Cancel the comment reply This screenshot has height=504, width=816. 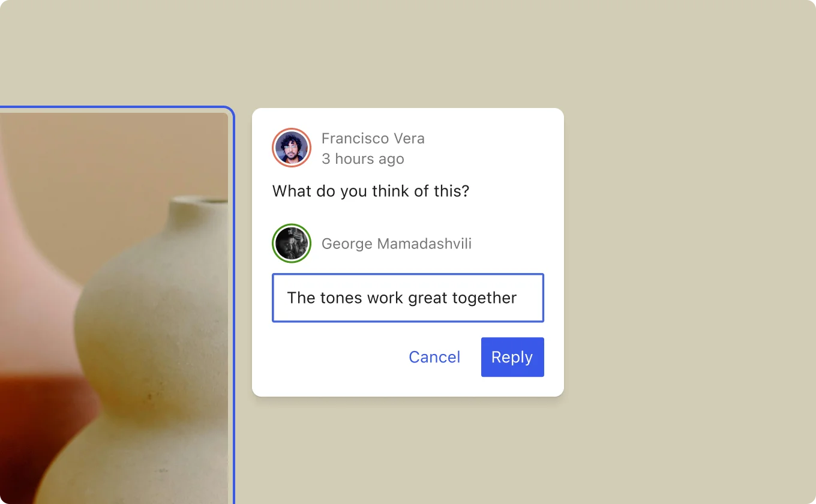pyautogui.click(x=434, y=357)
